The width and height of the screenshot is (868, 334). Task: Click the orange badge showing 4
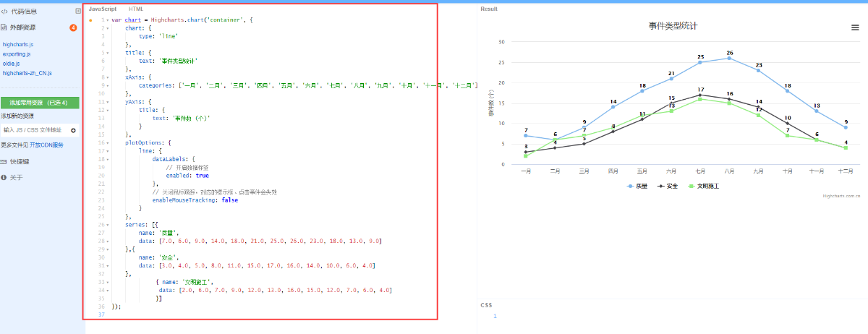(73, 28)
